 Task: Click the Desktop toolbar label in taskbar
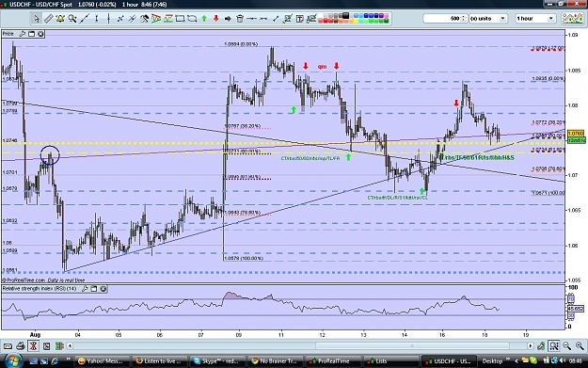[492, 361]
